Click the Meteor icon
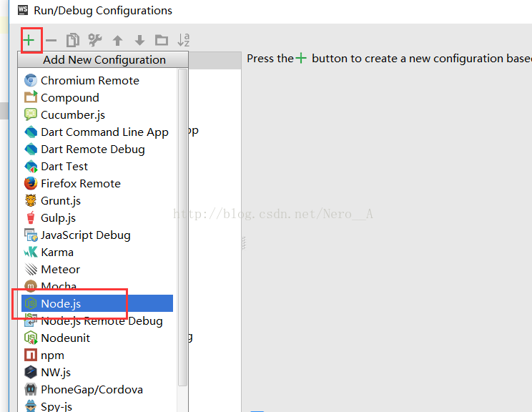The image size is (532, 412). coord(31,269)
